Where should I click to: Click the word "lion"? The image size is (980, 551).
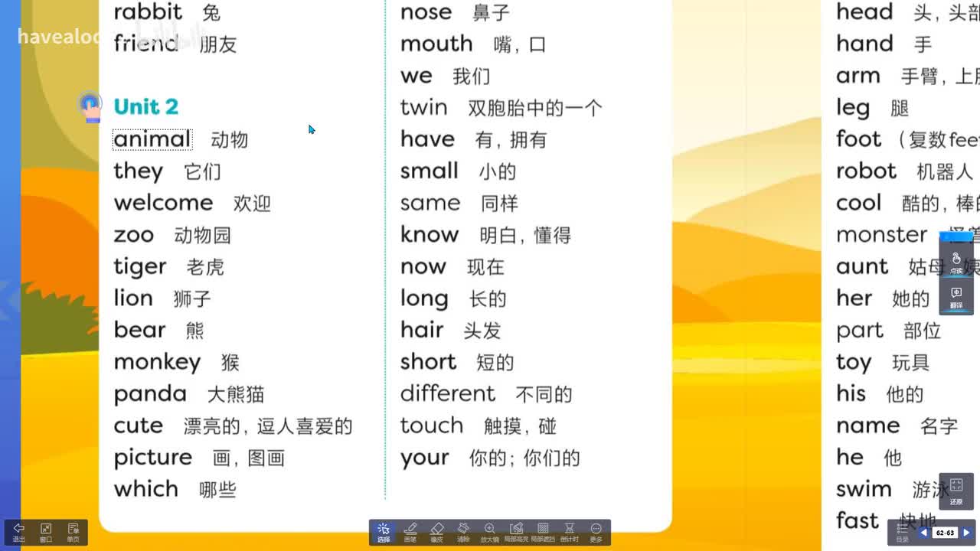click(x=133, y=298)
